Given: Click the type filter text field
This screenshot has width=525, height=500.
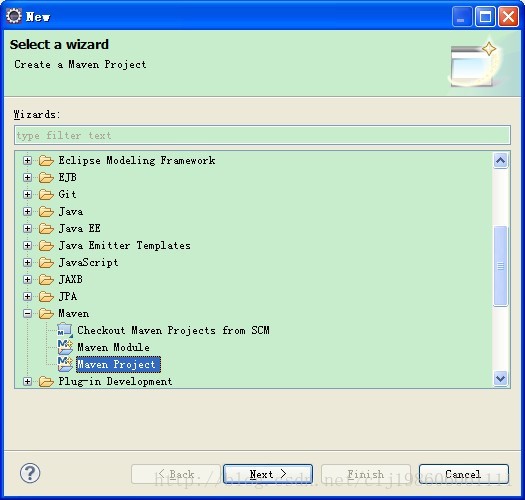Looking at the screenshot, I should 262,135.
